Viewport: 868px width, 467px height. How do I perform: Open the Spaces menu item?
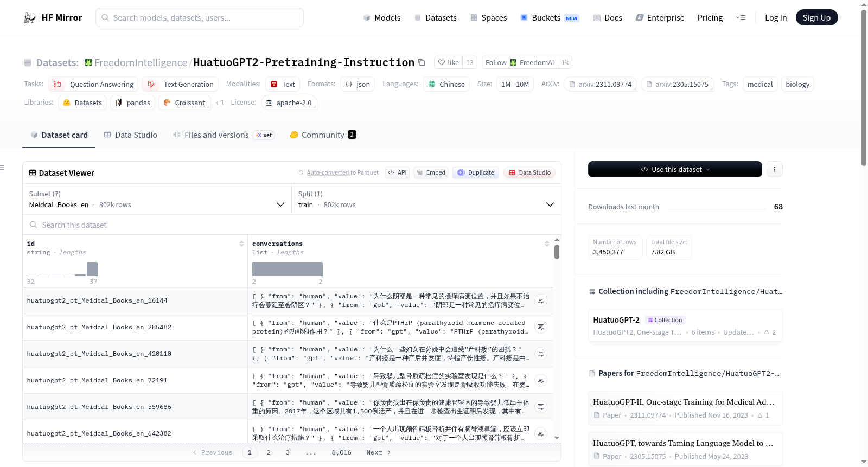click(x=489, y=18)
